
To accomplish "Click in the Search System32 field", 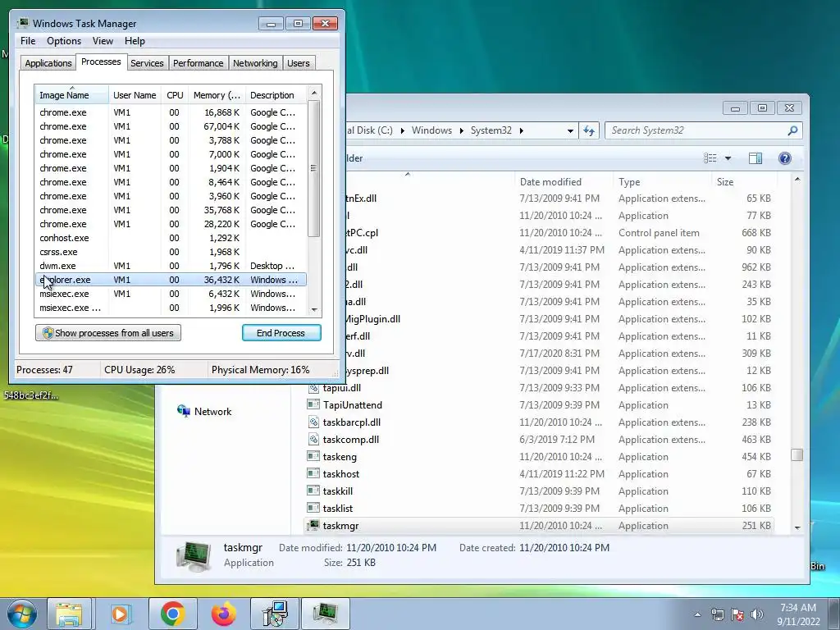I will pos(696,130).
